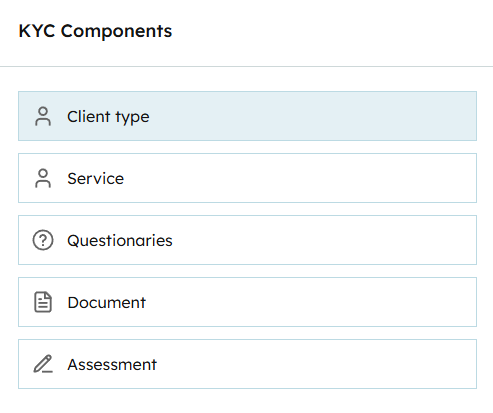Click blank area inside the Assessment row

(x=317, y=364)
